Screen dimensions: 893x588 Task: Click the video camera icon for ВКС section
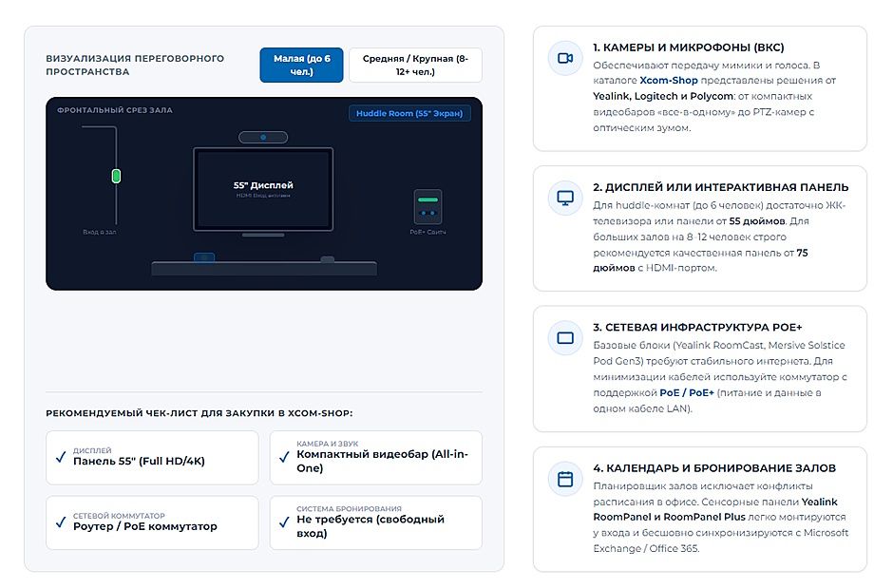565,58
